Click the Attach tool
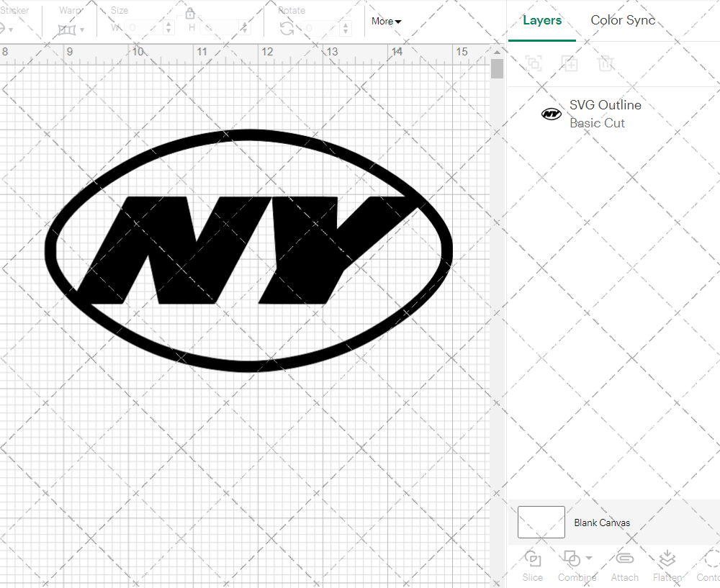 coord(624,566)
